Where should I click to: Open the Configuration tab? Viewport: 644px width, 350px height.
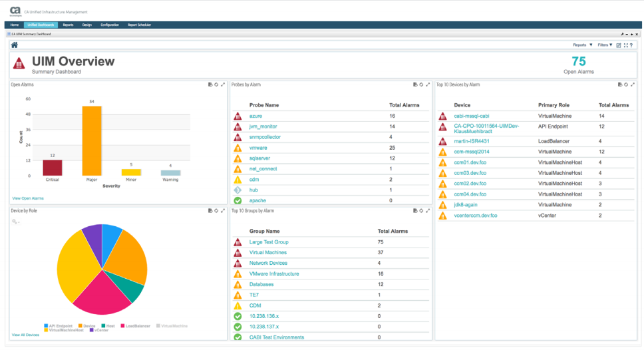pyautogui.click(x=110, y=25)
